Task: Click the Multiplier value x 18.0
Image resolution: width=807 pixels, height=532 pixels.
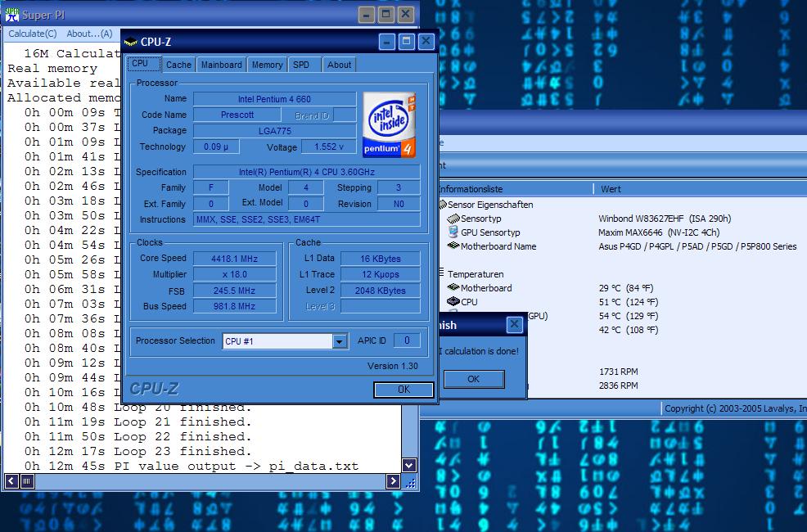Action: coord(235,274)
